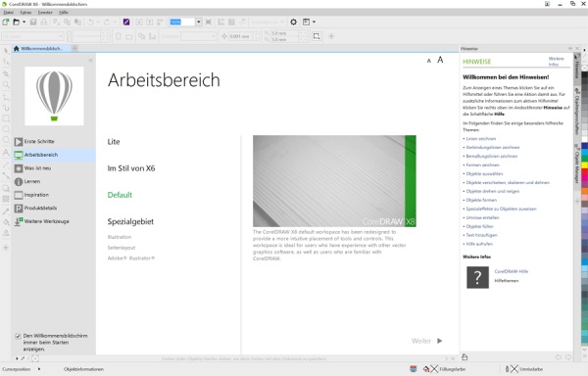Open Erste Schritte in the sidebar
Image resolution: width=588 pixels, height=376 pixels.
[x=53, y=142]
